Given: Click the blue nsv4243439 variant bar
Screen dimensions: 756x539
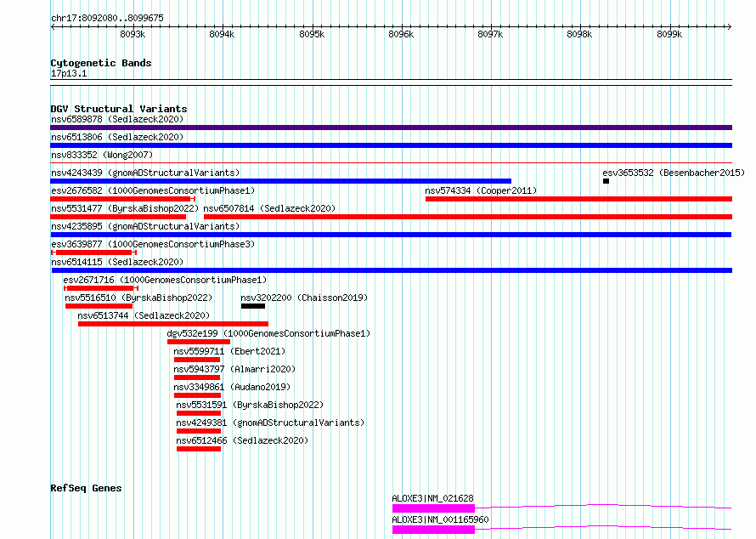Looking at the screenshot, I should pos(280,181).
